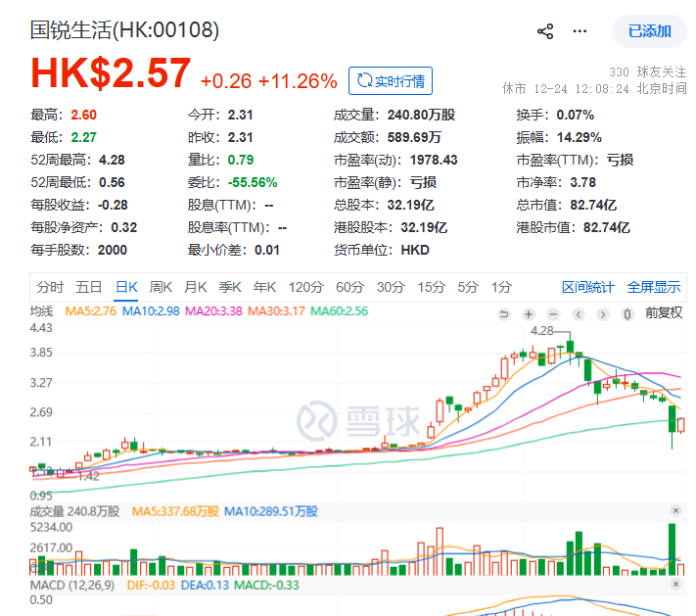Click the 实时行情 refresh button
The width and height of the screenshot is (696, 616).
[x=391, y=80]
